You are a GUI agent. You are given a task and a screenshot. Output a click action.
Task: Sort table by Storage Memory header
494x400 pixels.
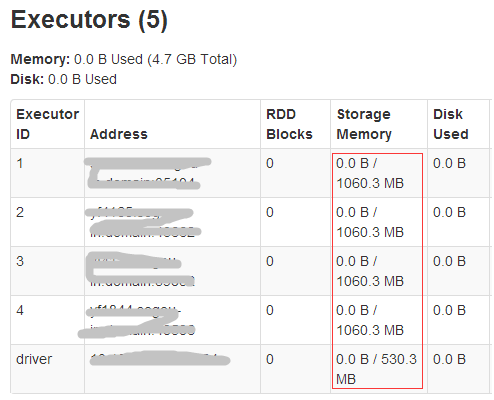coord(364,124)
